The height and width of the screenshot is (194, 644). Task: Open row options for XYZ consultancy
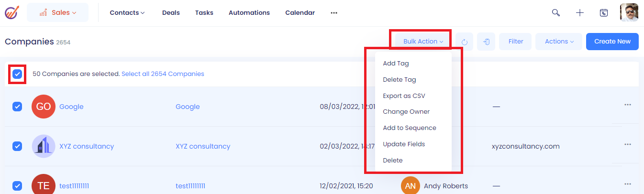[628, 144]
